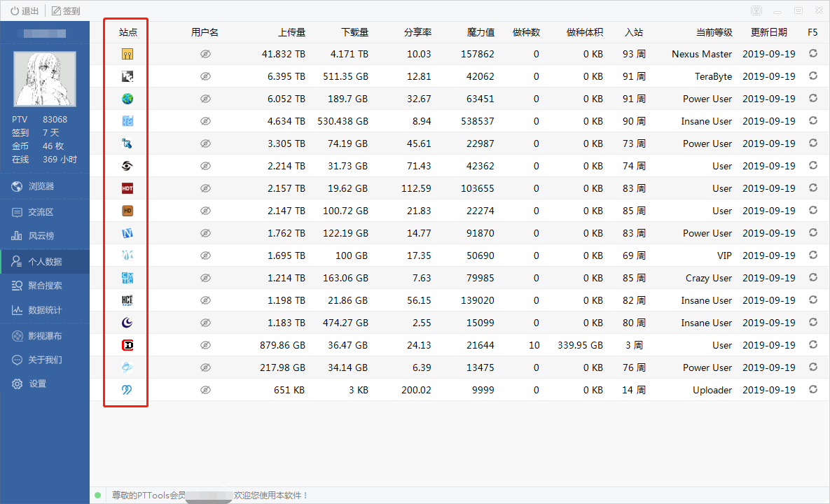
Task: Sort by 下载量 column header
Action: 354,32
